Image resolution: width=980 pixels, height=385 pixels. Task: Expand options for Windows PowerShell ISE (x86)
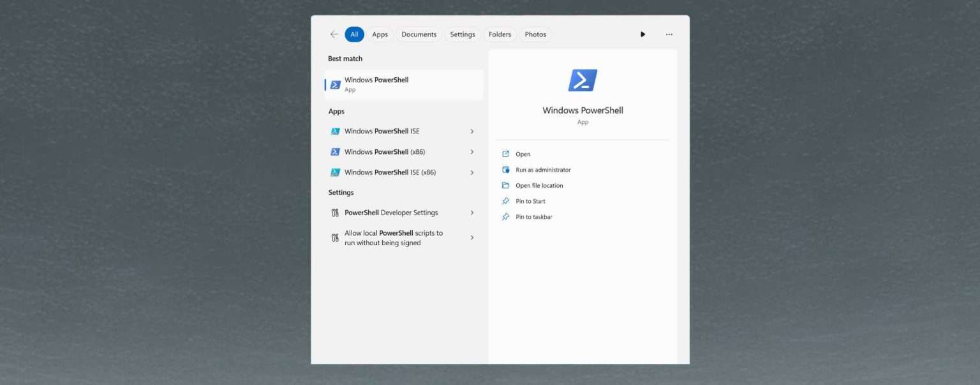[472, 172]
